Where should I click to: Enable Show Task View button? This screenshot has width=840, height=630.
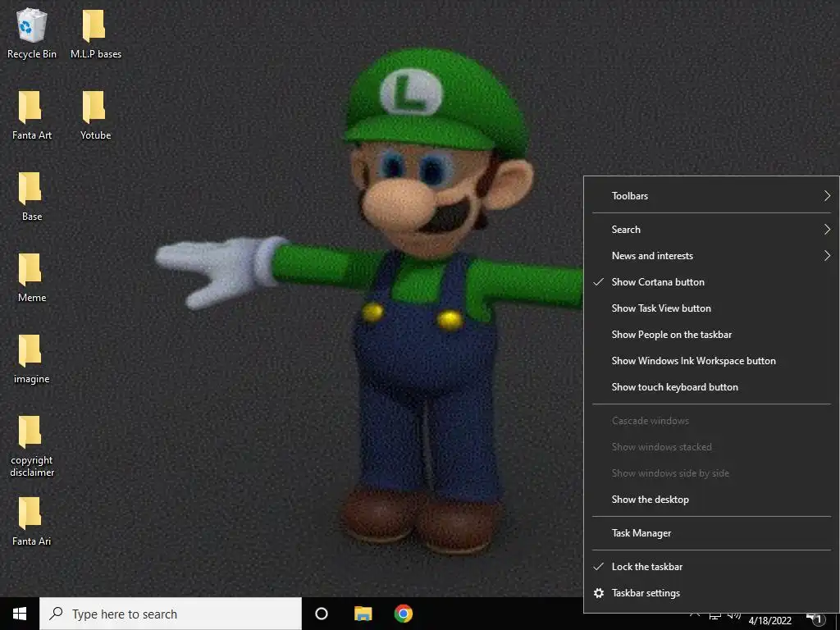click(x=711, y=308)
